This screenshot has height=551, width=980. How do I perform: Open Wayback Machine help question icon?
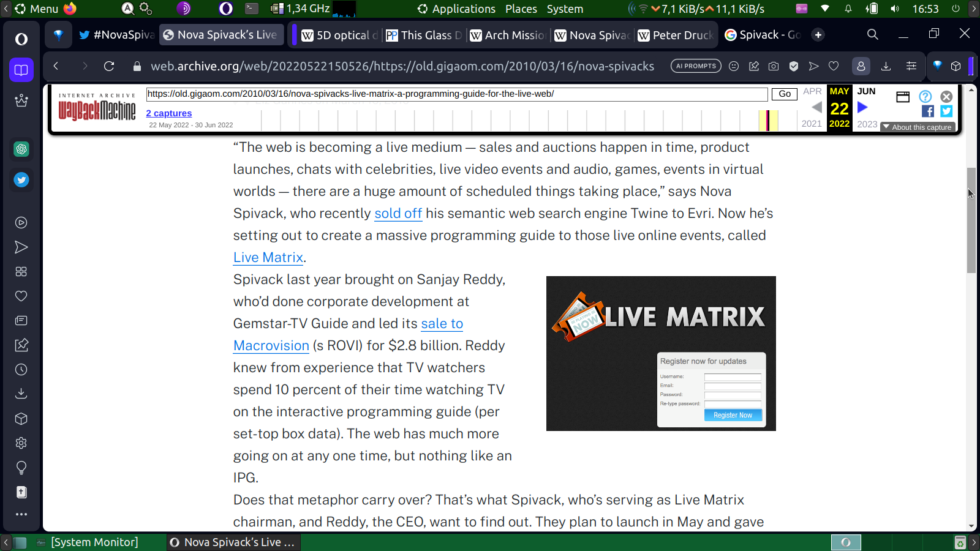pos(925,96)
